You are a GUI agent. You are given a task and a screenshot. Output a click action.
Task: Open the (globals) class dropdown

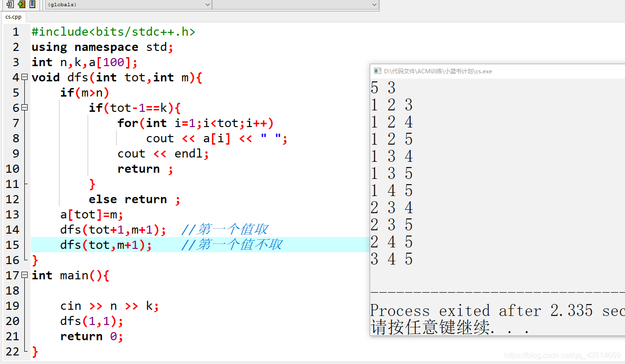(x=129, y=4)
